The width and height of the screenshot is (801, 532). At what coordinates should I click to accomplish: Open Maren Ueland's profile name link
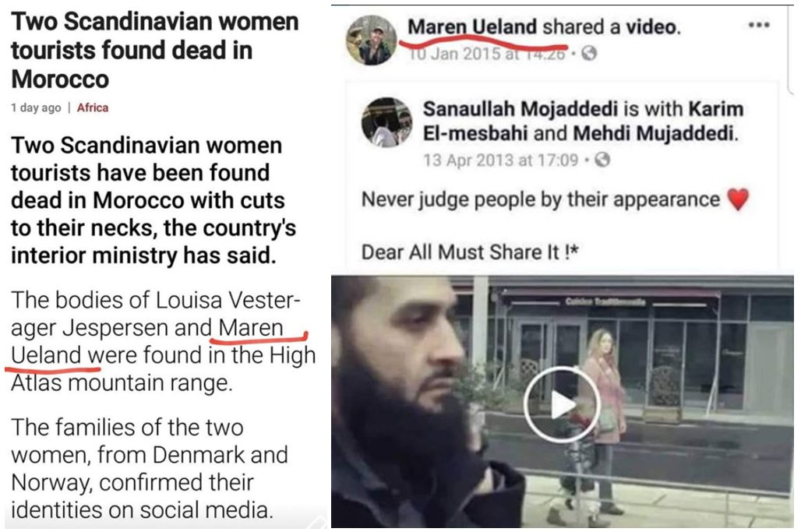tap(472, 26)
